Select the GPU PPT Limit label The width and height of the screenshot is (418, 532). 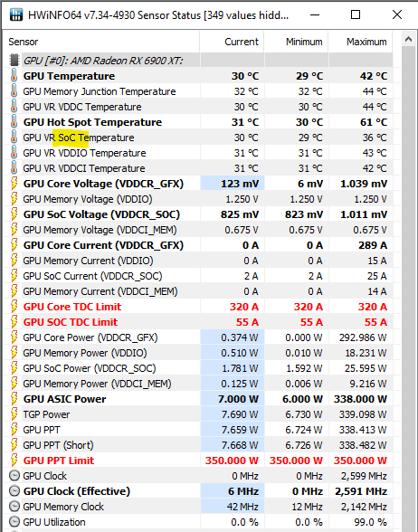(59, 461)
